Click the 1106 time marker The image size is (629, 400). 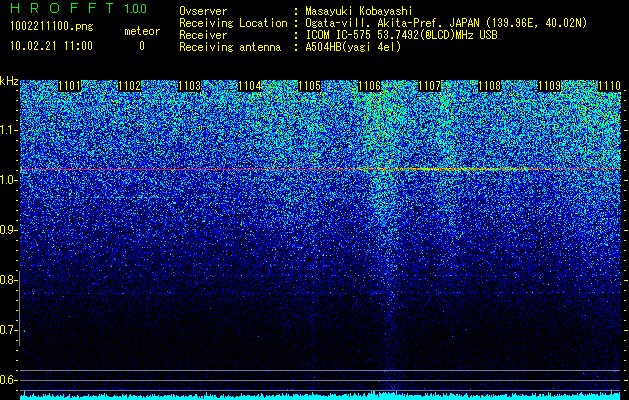369,86
